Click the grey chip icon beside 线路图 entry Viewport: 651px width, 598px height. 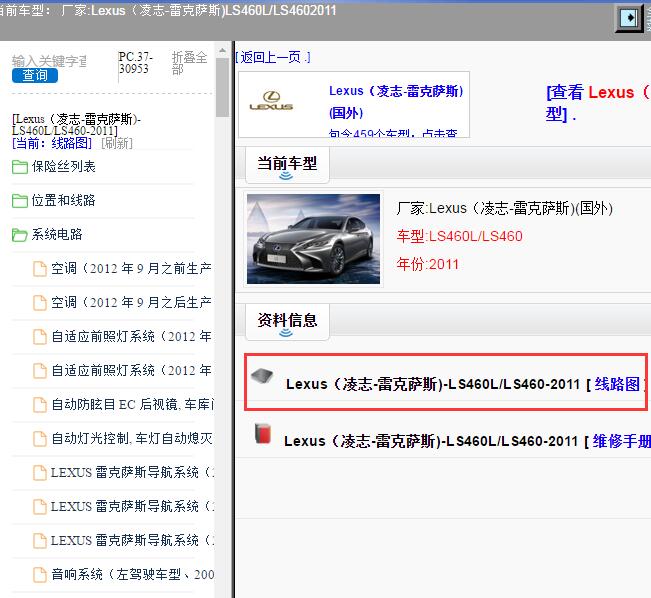(262, 376)
